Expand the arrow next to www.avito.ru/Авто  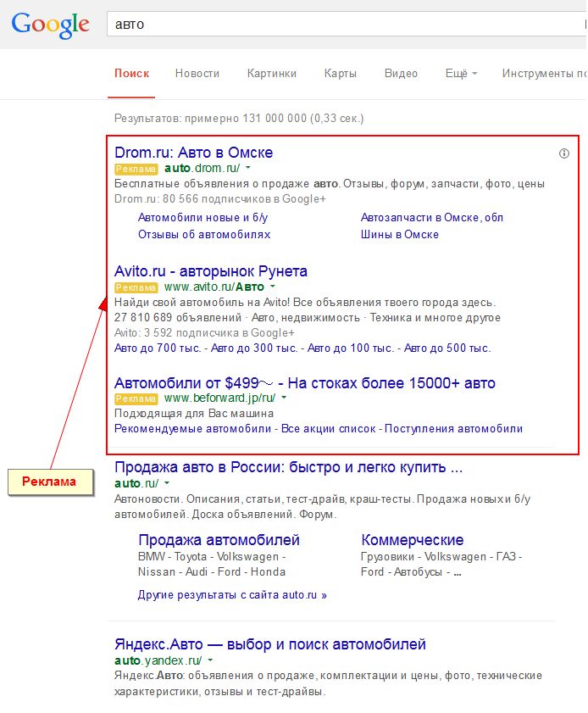point(273,287)
